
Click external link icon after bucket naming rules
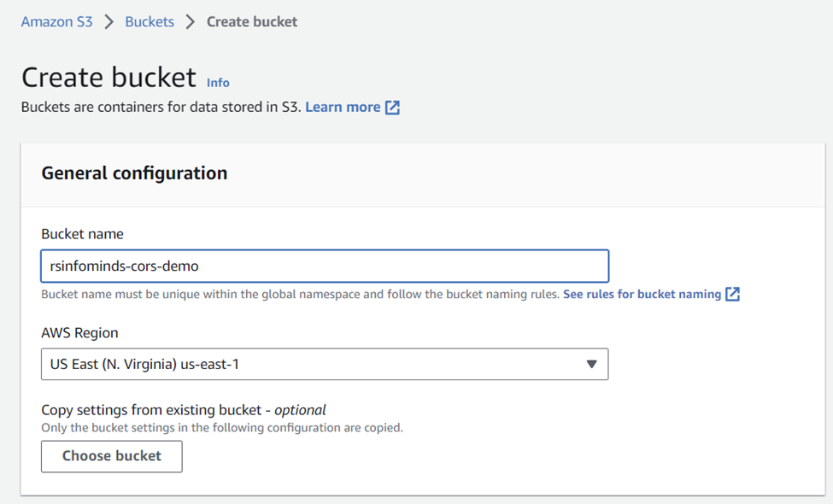tap(732, 294)
